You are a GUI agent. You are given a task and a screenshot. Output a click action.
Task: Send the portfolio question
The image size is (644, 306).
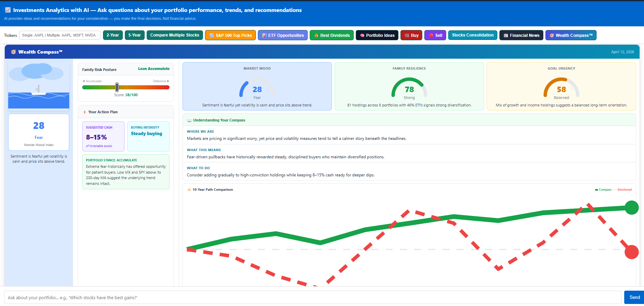coord(634,297)
